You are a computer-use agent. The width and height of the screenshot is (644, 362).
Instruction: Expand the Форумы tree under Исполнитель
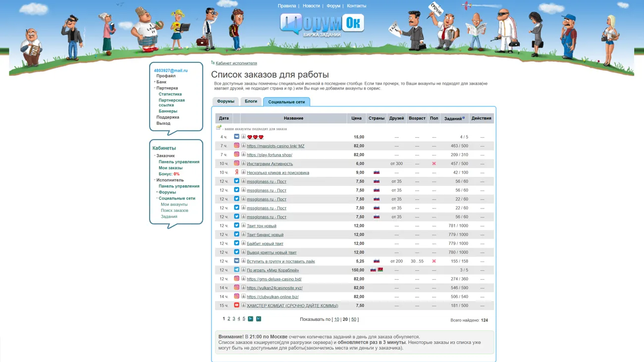(x=157, y=192)
